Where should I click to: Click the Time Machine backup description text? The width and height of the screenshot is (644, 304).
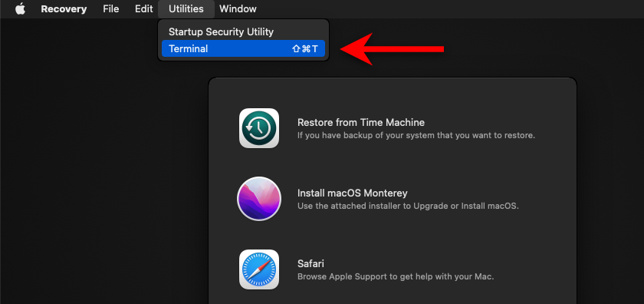click(x=416, y=135)
